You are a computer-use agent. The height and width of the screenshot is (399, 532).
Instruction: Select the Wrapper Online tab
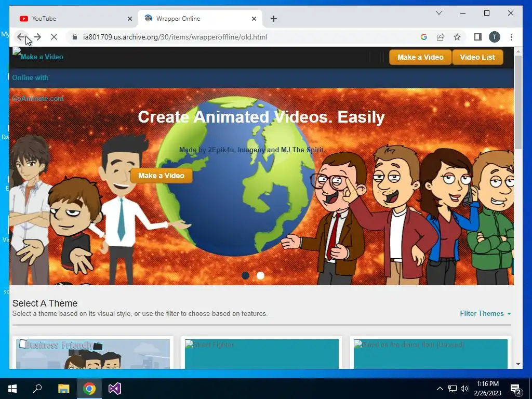200,19
